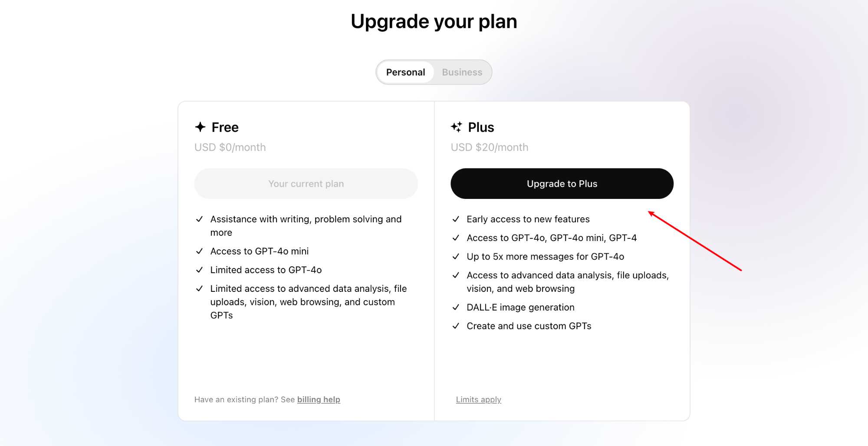
Task: Click checkmark beside Limited access to GPT-4o
Action: tap(199, 270)
